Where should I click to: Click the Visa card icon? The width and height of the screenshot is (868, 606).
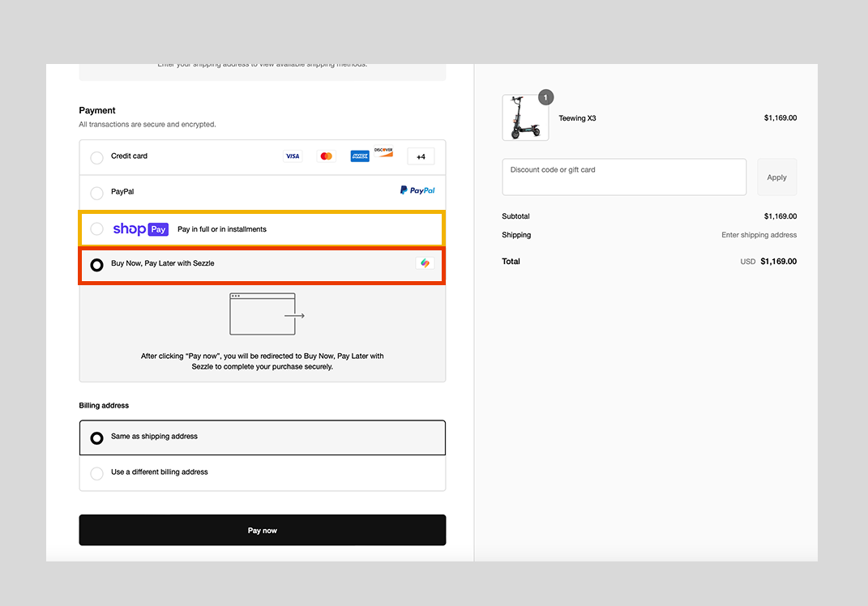(293, 156)
